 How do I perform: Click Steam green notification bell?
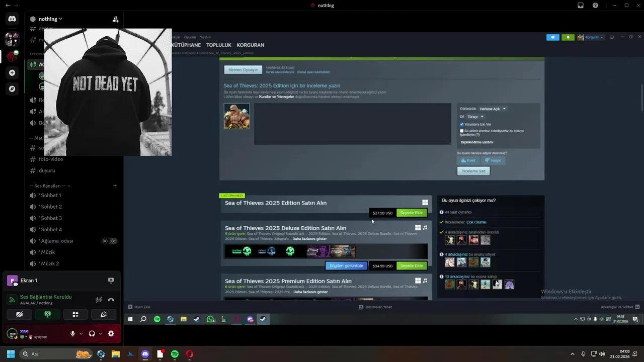tap(568, 37)
